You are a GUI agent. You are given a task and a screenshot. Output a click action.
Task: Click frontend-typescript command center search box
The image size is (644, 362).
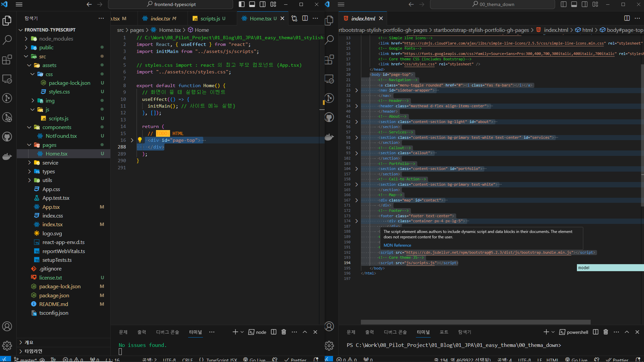coord(171,4)
